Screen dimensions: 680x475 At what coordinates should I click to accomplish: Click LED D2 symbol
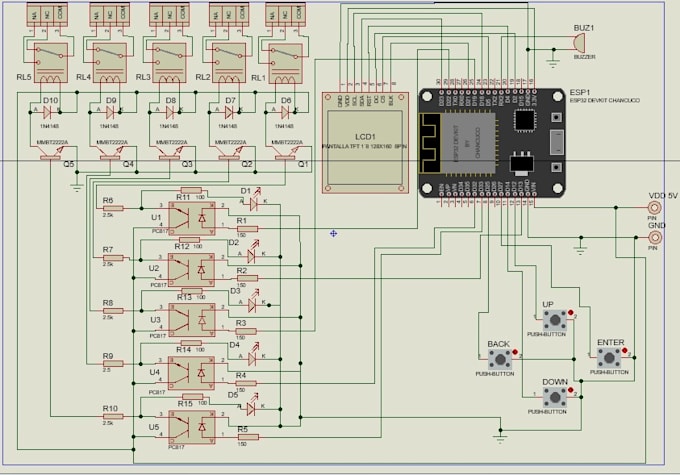251,253
